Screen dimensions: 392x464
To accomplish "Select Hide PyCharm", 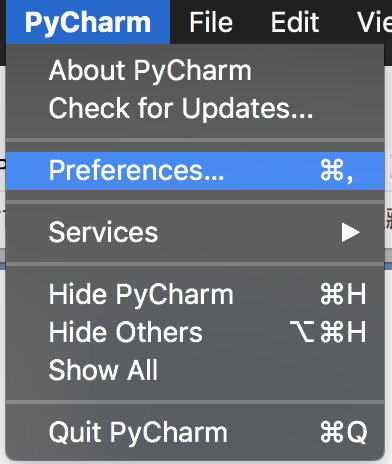I will [x=195, y=294].
